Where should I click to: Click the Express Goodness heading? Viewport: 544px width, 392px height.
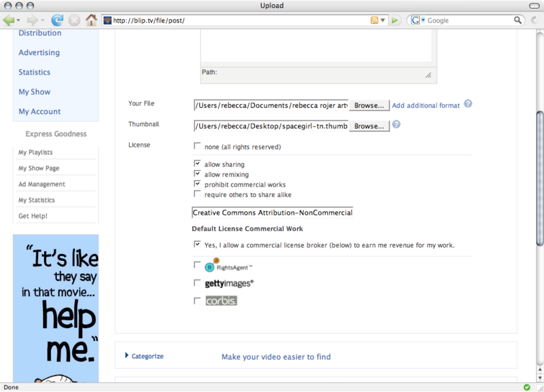(x=56, y=134)
